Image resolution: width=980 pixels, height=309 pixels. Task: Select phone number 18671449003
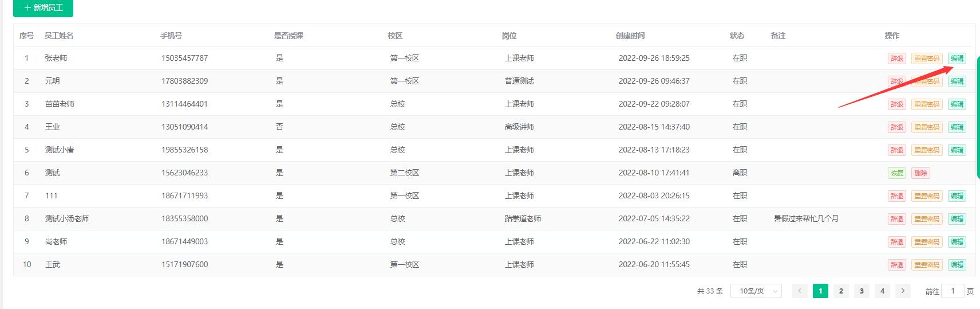184,242
